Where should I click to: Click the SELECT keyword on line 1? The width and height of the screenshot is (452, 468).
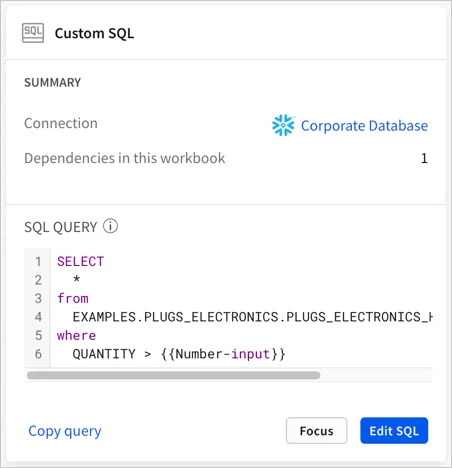pyautogui.click(x=80, y=261)
